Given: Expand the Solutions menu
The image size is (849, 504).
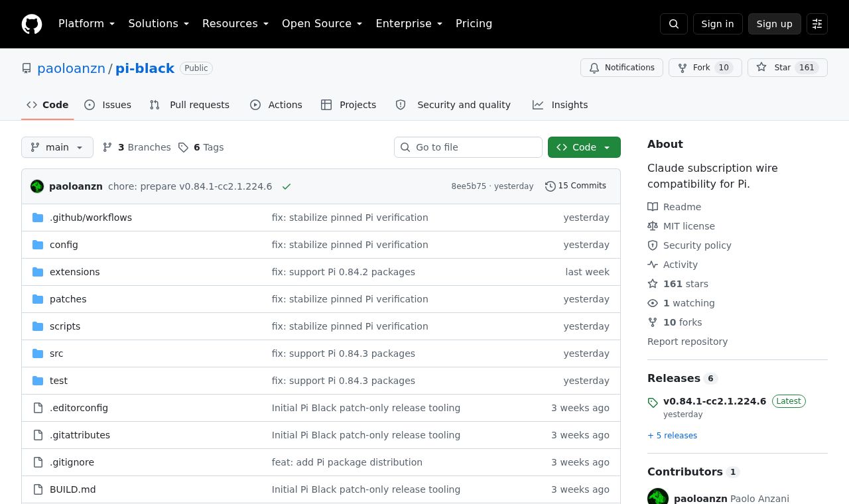Looking at the screenshot, I should (159, 24).
